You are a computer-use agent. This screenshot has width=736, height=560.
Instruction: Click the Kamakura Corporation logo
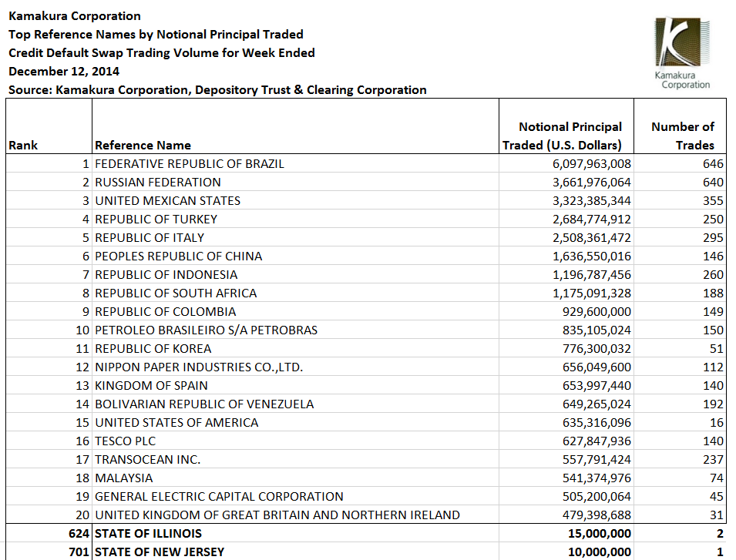[683, 53]
